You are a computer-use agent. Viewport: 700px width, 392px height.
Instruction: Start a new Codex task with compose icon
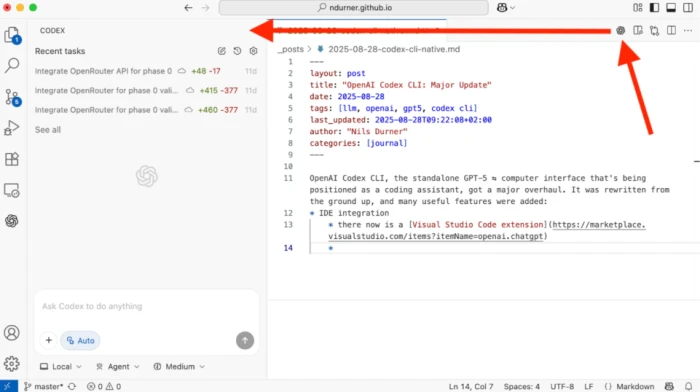[221, 51]
